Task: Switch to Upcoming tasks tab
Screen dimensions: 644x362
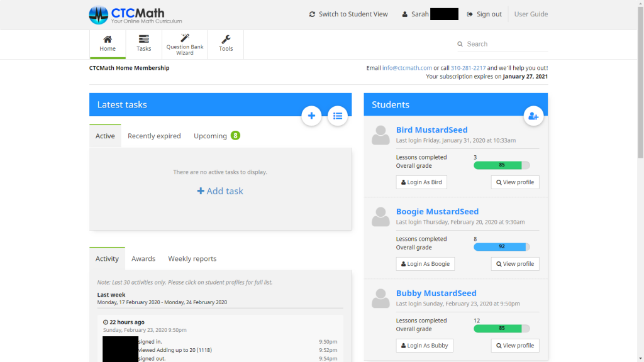Action: tap(210, 136)
